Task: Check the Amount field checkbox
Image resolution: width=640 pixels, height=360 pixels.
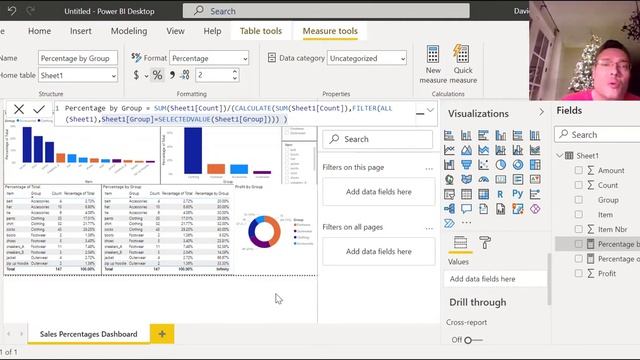Action: 578,170
